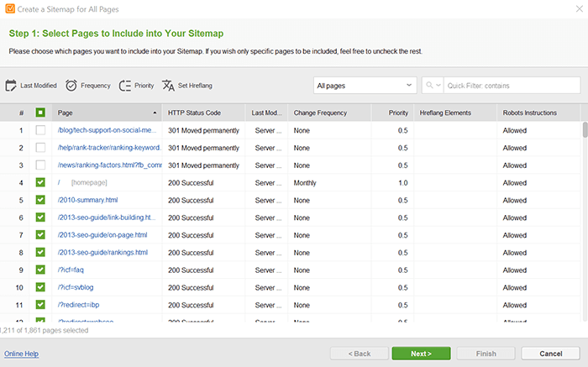Click 200 Successful status in row 5
The image size is (588, 367).
click(x=191, y=201)
